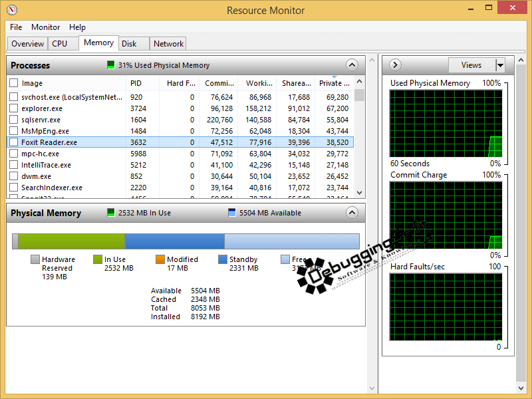This screenshot has height=399, width=532.
Task: Check the svchost.exe process checkbox
Action: [x=13, y=97]
